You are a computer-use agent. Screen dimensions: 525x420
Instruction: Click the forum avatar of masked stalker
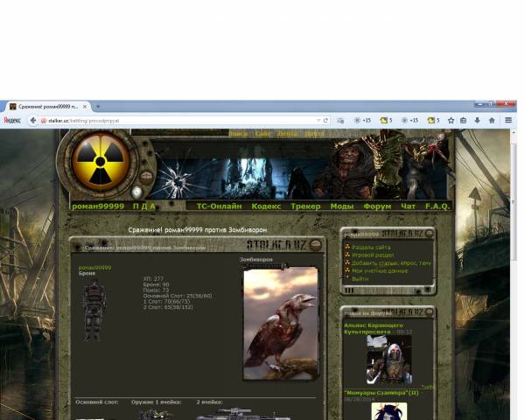pyautogui.click(x=389, y=360)
